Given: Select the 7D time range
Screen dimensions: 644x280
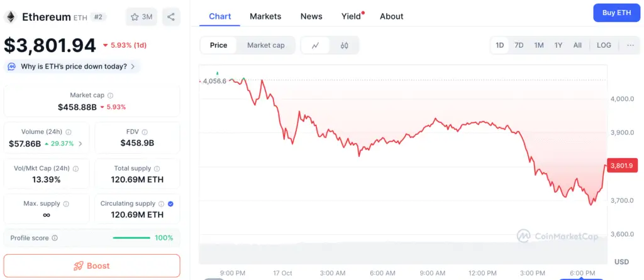Looking at the screenshot, I should 519,45.
